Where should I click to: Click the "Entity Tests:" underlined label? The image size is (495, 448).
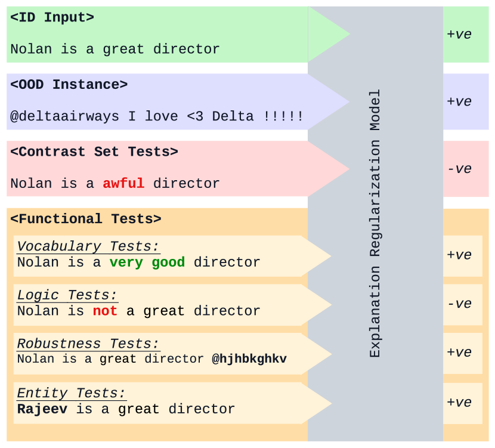tap(72, 394)
